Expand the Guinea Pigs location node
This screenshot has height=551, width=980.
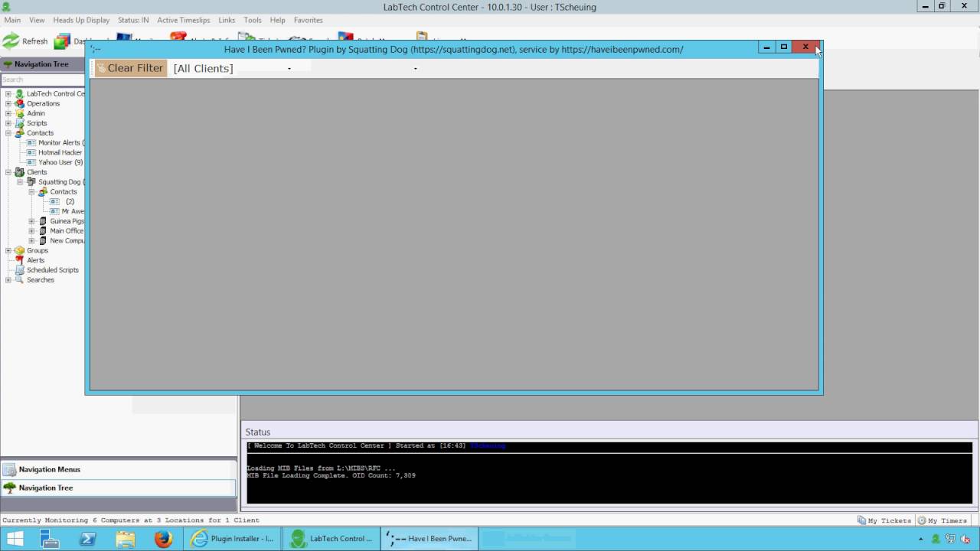pos(32,221)
